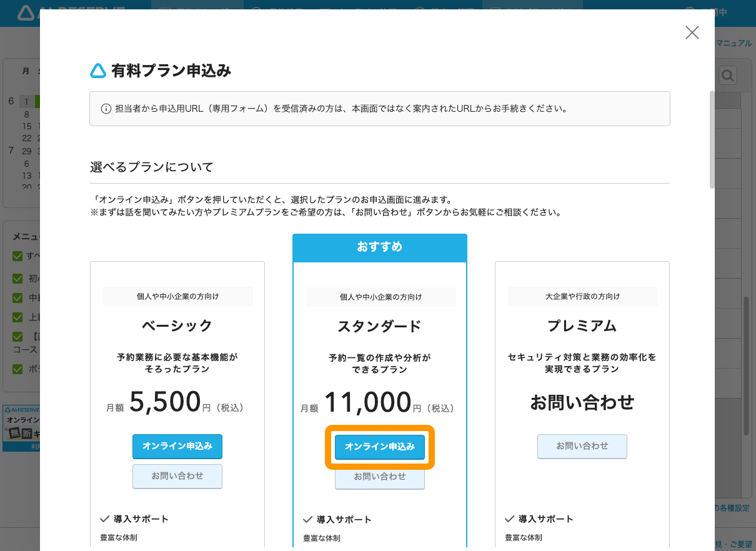Viewport: 756px width, 551px height.
Task: Select date 29 in the background calendar
Action: point(27,151)
